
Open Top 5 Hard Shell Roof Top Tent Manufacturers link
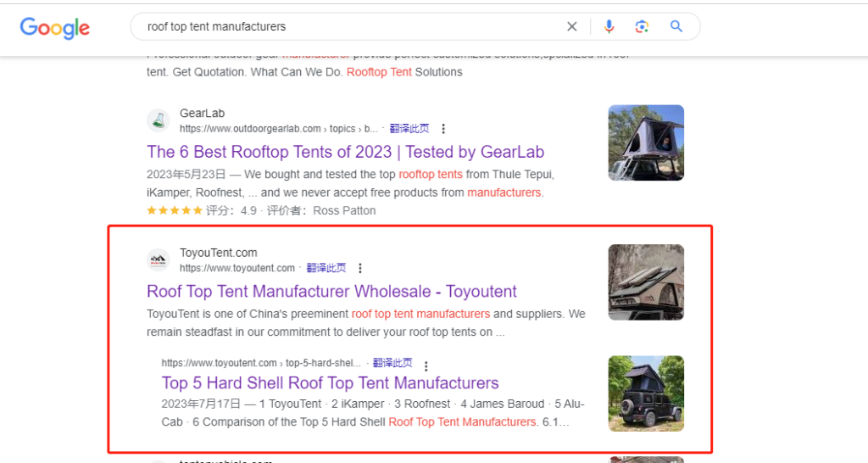coord(330,382)
